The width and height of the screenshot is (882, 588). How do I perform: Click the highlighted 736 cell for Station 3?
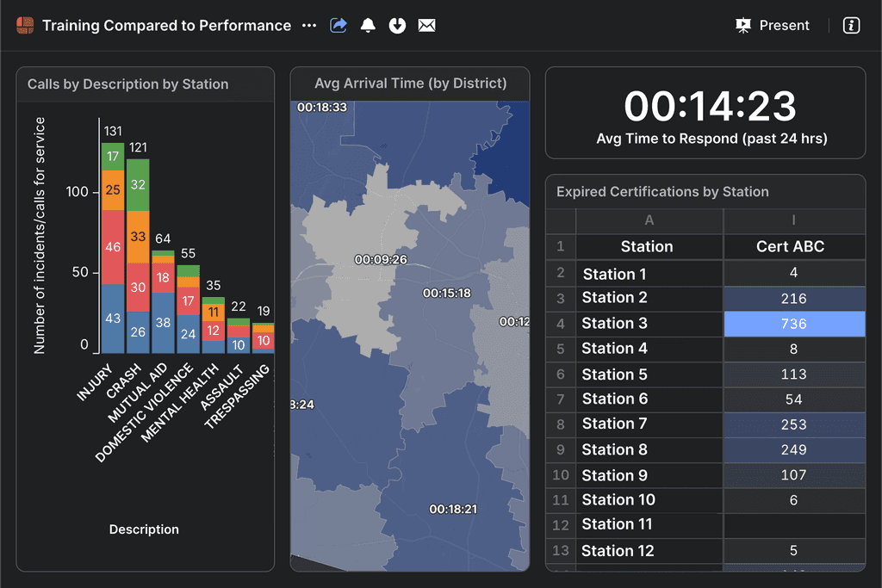tap(793, 324)
